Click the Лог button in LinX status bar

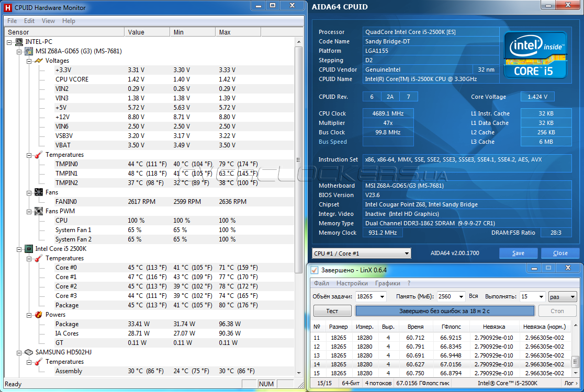571,383
